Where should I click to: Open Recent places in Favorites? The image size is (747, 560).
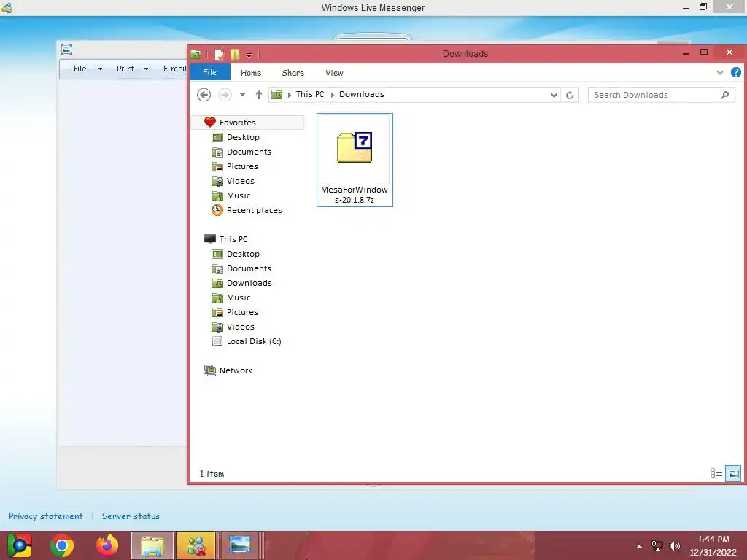click(254, 210)
